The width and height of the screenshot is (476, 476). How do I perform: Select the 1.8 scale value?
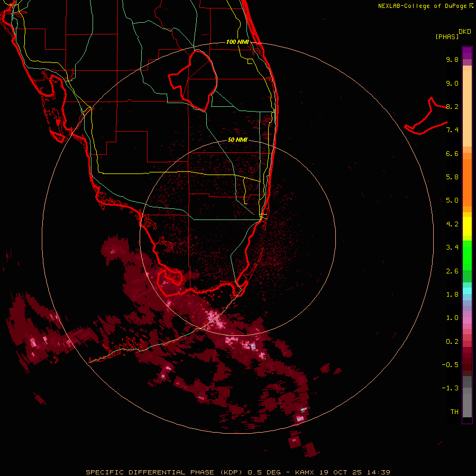[452, 295]
